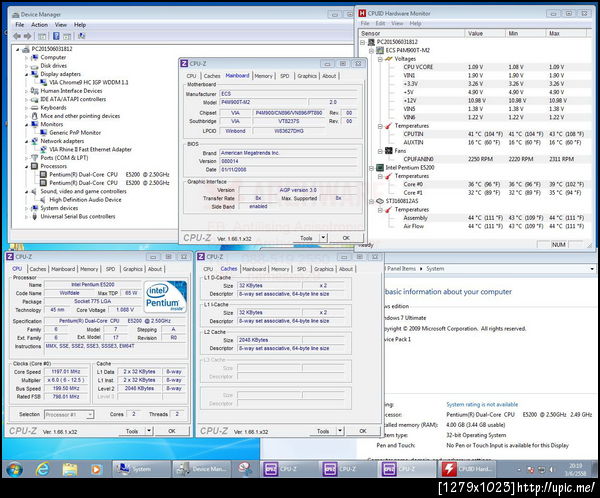The height and width of the screenshot is (498, 600).
Task: Open Tools dropdown arrow in Mainboard CPU-Z window
Action: tap(323, 238)
